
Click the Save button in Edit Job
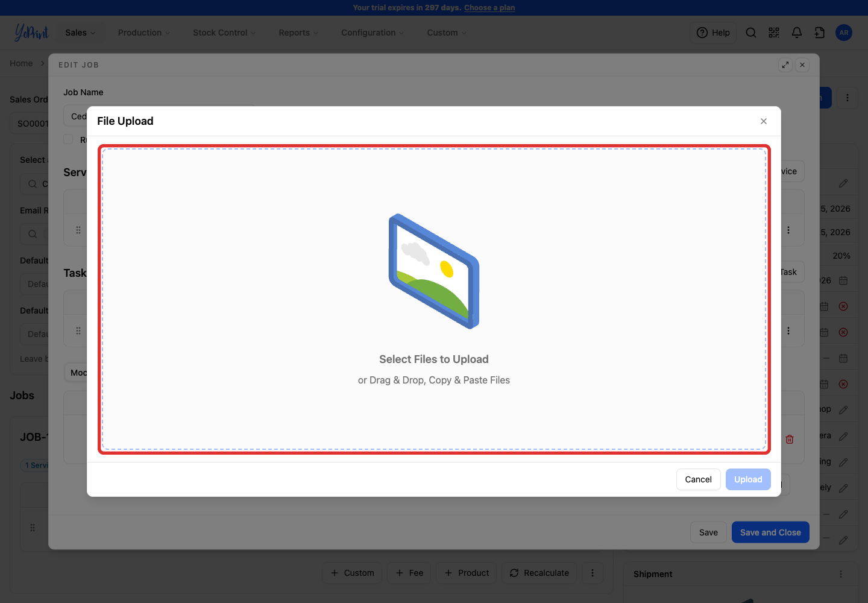(708, 532)
